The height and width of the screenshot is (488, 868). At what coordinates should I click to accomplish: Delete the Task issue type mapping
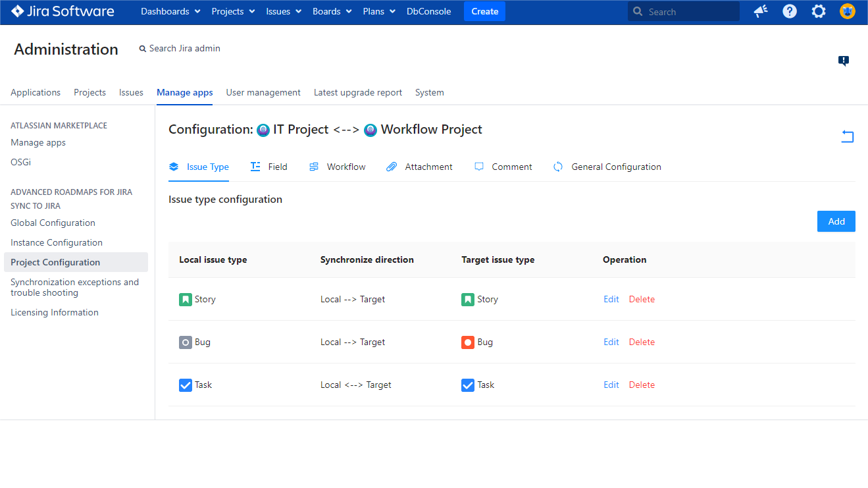tap(642, 385)
